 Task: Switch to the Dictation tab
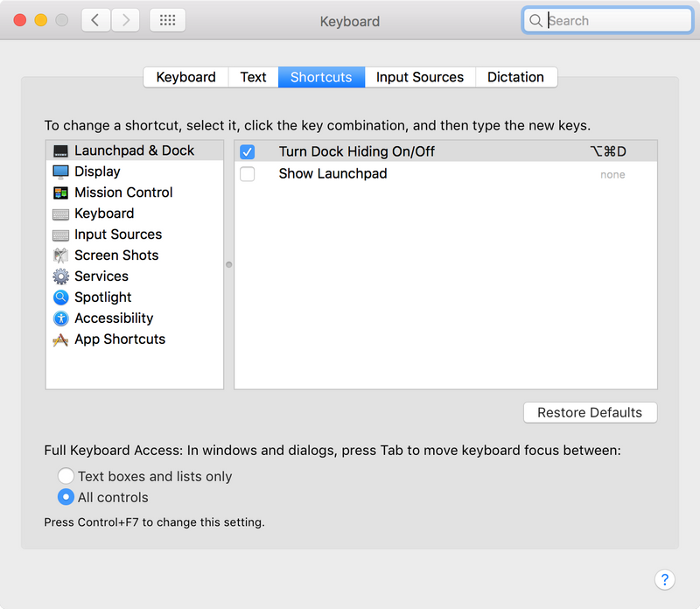[516, 77]
